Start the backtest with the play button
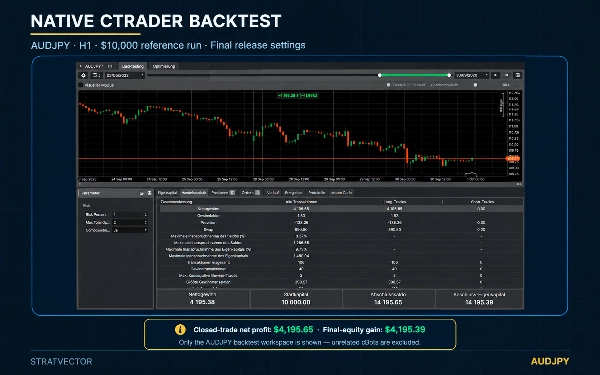 tap(496, 75)
